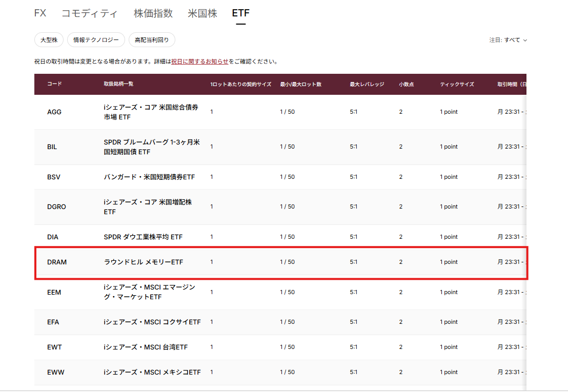Click the 小数点 column header
This screenshot has height=392, width=568.
(x=407, y=85)
